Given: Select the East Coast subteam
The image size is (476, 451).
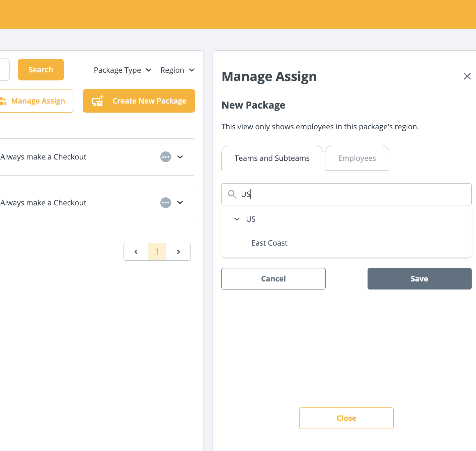Looking at the screenshot, I should tap(269, 243).
